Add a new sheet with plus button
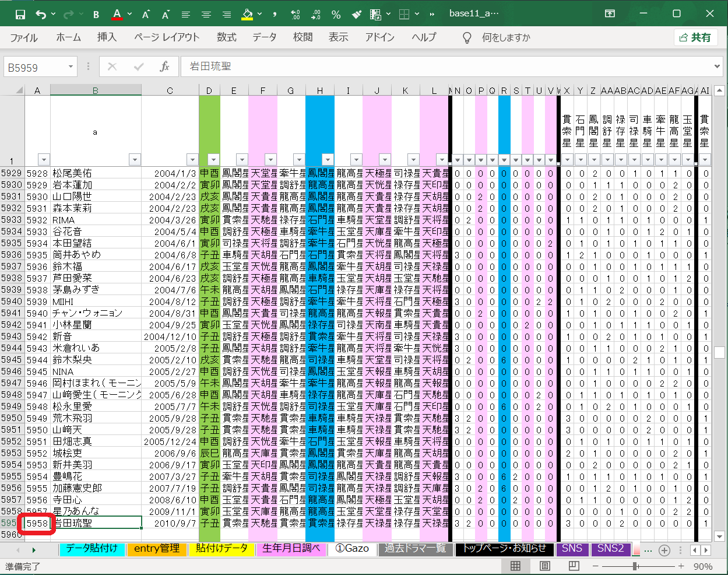The height and width of the screenshot is (575, 728). (x=664, y=550)
